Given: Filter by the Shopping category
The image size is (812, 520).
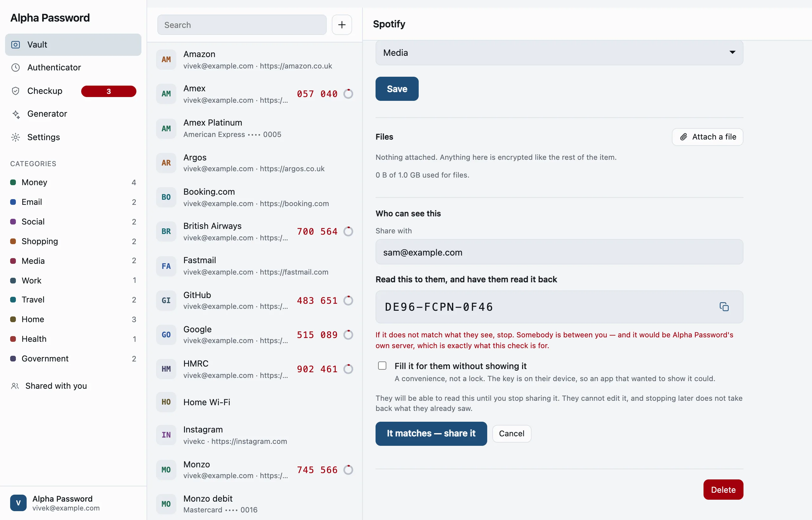Looking at the screenshot, I should 73,241.
